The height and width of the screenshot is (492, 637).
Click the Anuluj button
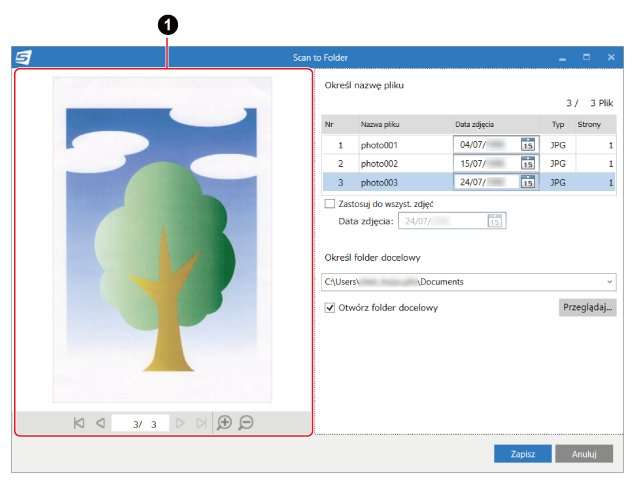tap(584, 453)
